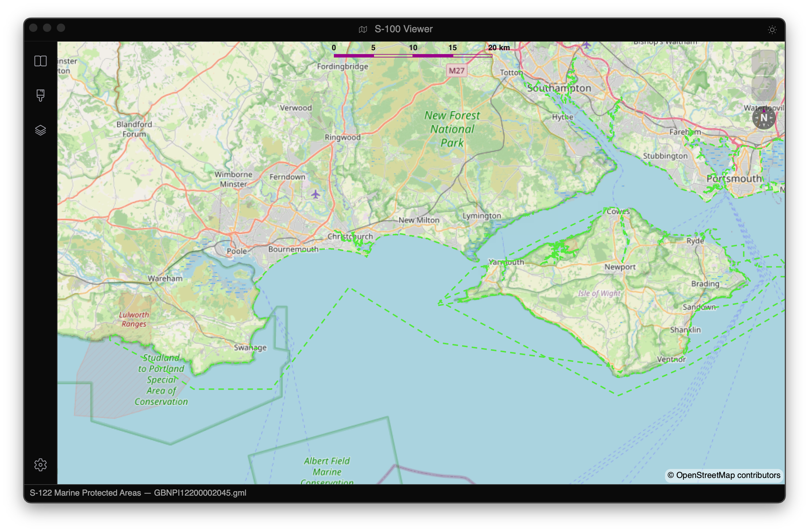The width and height of the screenshot is (809, 532).
Task: Zoom in with the plus button
Action: tap(764, 63)
